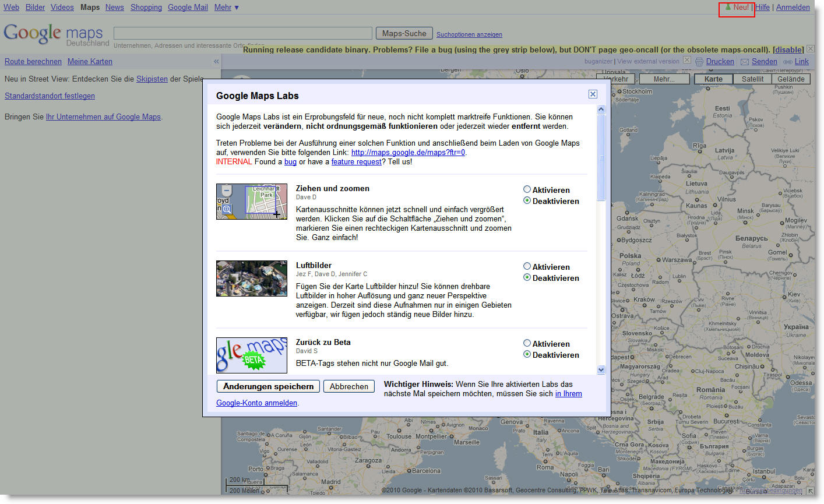Click disable link in yellow banner

point(788,50)
